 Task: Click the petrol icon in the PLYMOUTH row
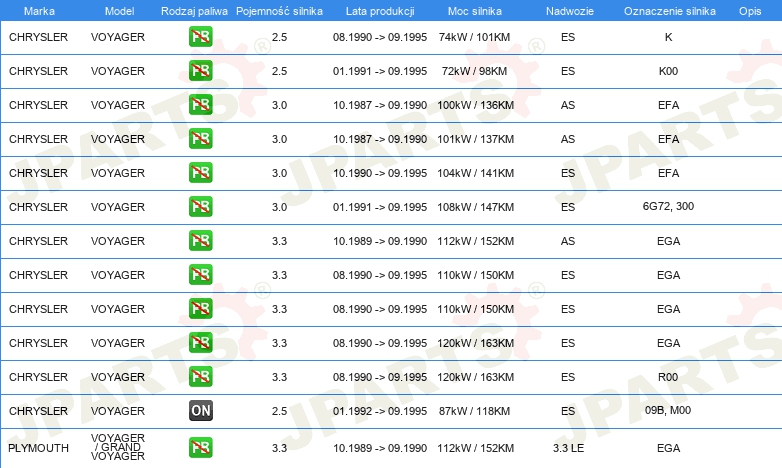point(200,447)
